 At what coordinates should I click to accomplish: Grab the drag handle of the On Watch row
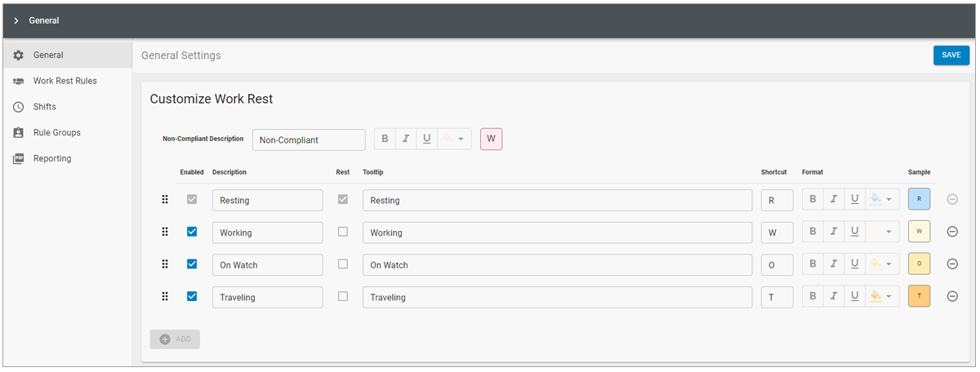165,264
